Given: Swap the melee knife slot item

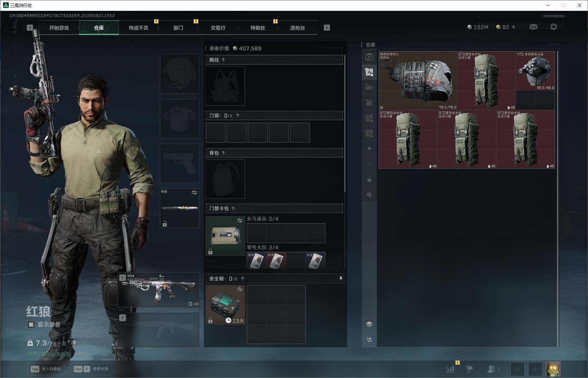Looking at the screenshot, I should point(194,192).
